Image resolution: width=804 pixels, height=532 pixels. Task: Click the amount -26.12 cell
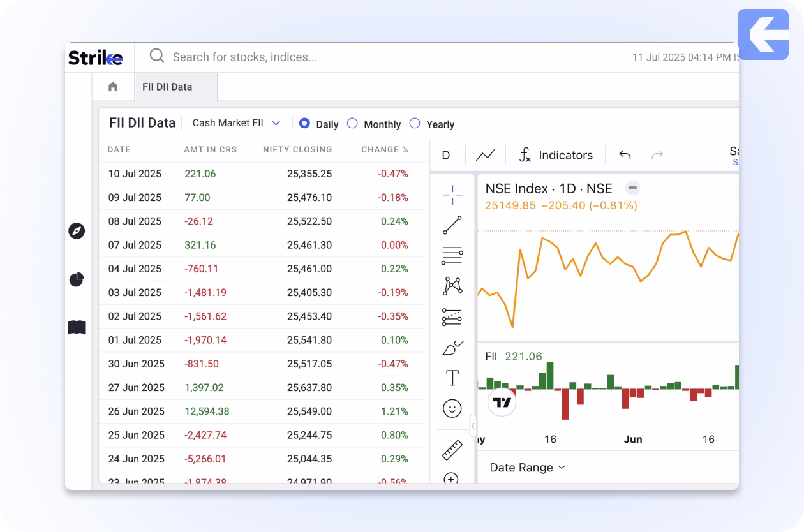[x=198, y=221]
